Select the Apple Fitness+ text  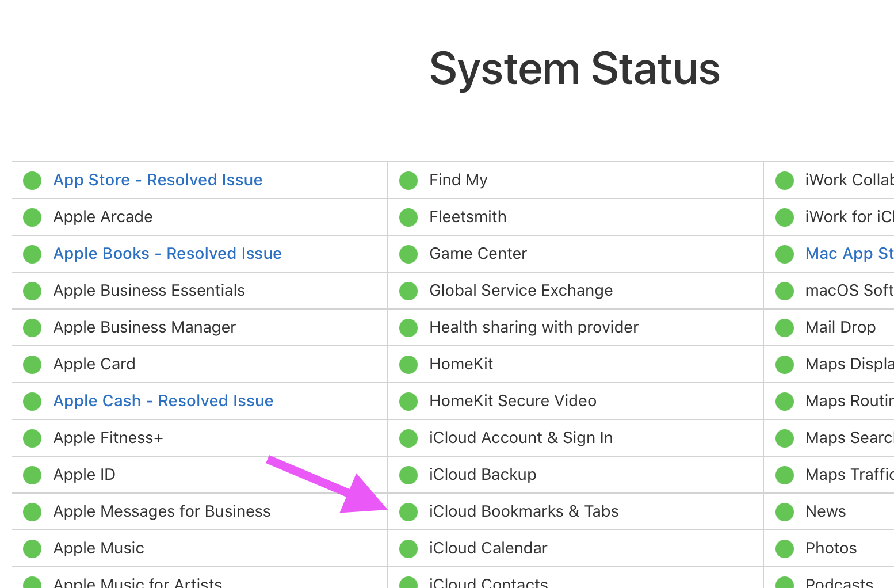tap(108, 438)
